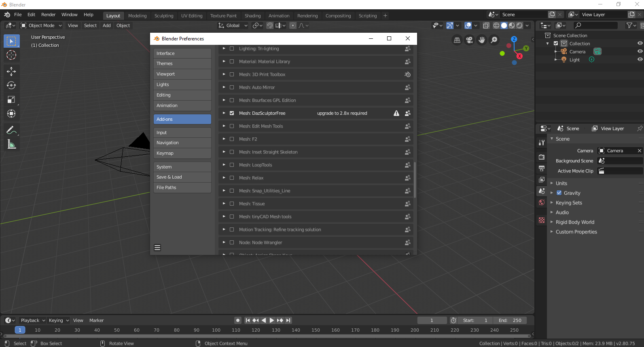This screenshot has width=644, height=347.
Task: Click the warning icon on DazSculptorFree
Action: [396, 113]
